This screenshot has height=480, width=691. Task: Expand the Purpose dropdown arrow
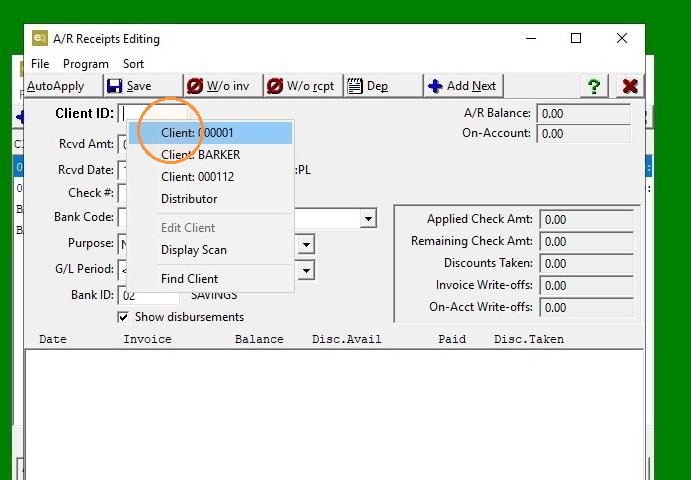pos(306,244)
